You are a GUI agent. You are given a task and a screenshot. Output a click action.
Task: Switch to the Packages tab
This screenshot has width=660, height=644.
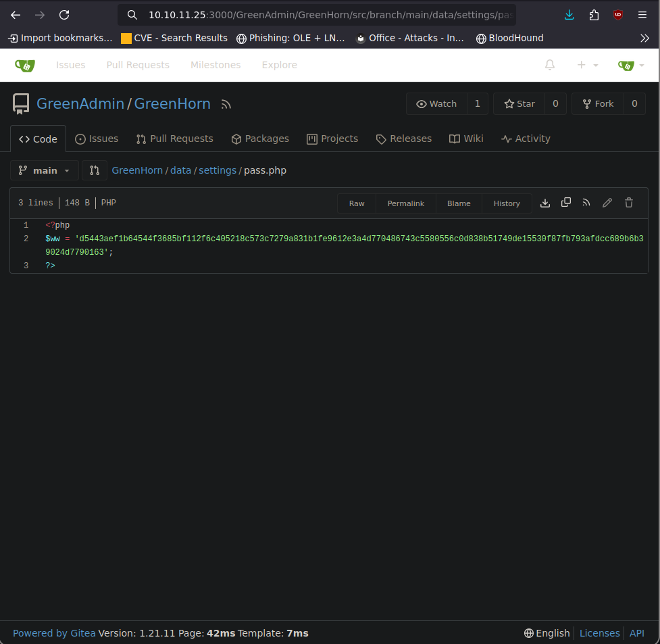261,139
